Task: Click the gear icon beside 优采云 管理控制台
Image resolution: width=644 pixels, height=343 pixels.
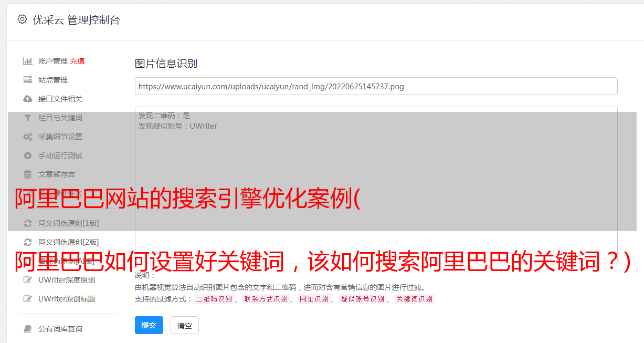Action: coord(22,19)
